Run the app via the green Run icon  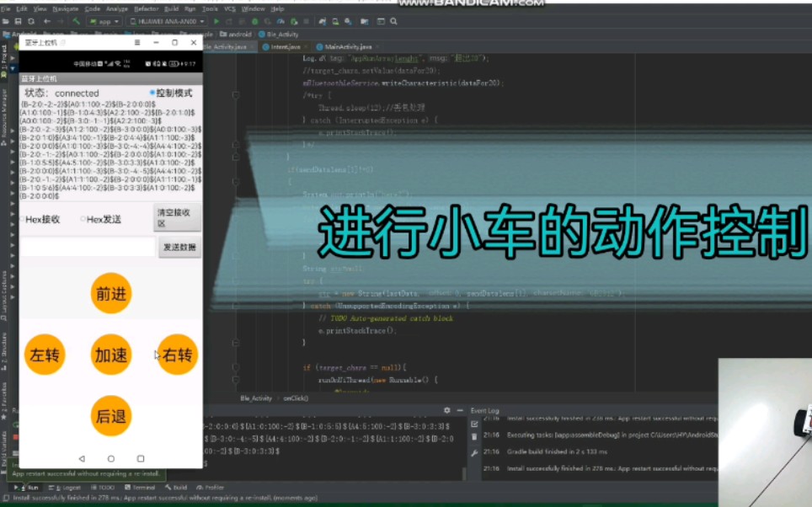click(216, 21)
